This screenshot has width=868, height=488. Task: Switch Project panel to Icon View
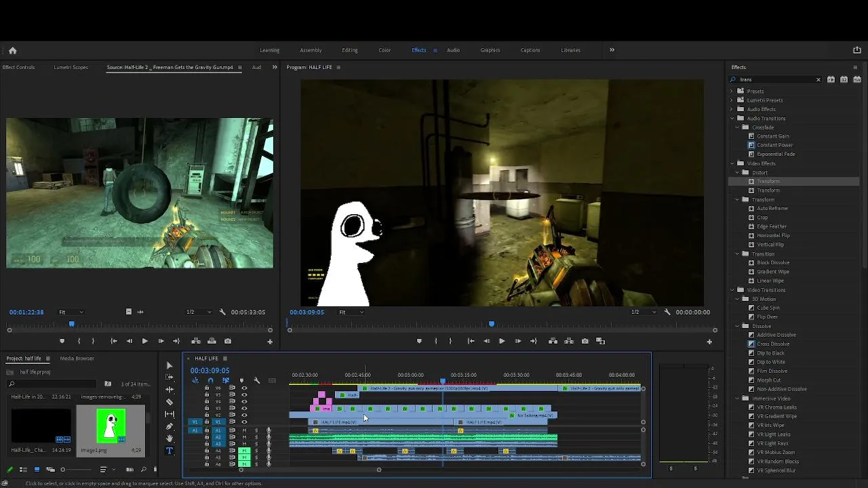pos(37,470)
